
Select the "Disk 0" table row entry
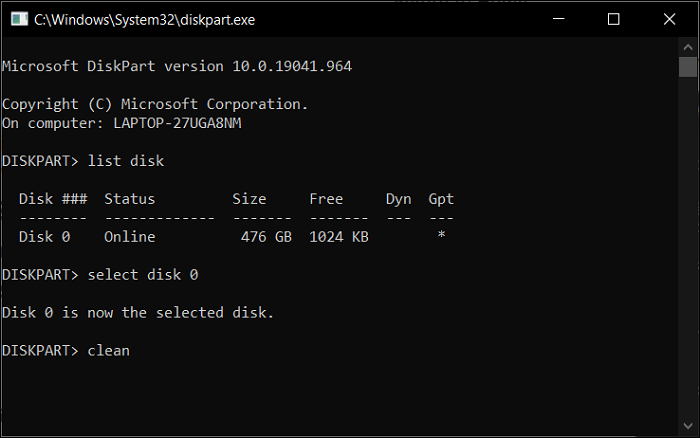(45, 237)
